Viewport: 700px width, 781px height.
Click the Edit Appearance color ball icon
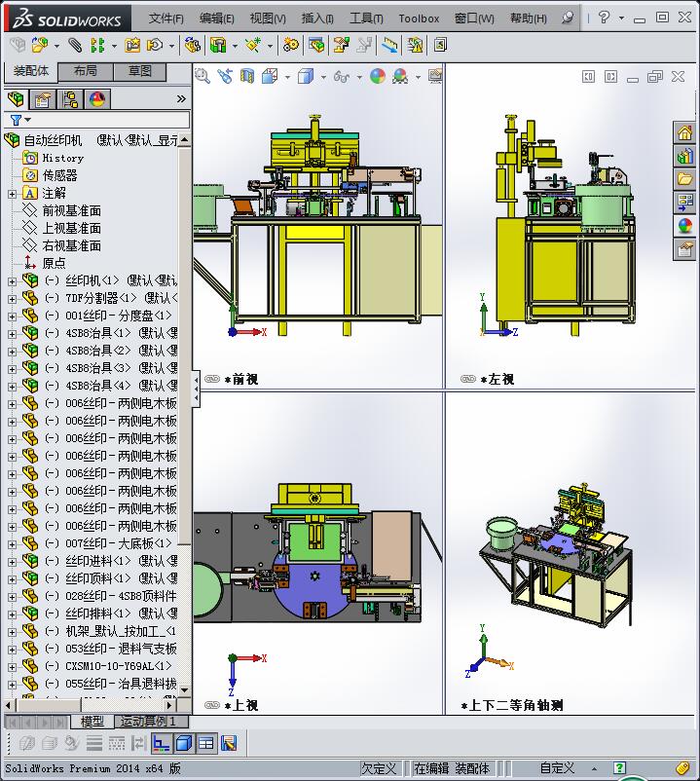(378, 76)
